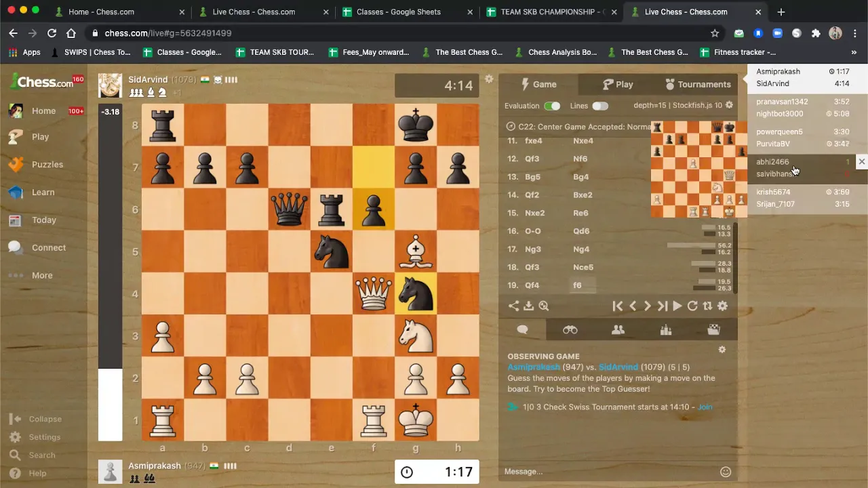Download the game PGN

[528, 306]
